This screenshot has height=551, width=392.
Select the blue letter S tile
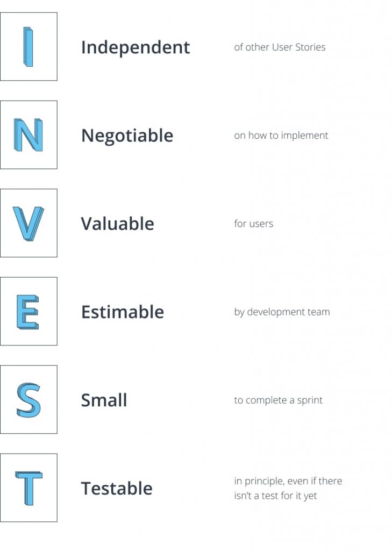pos(28,399)
